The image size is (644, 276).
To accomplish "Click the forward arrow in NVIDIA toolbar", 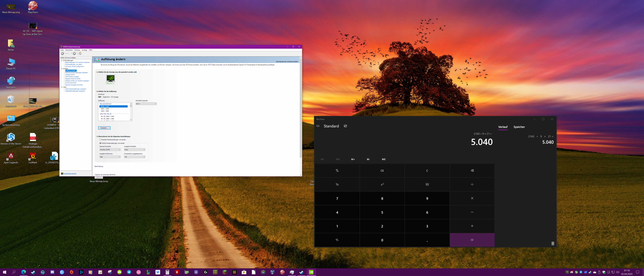I will (74, 53).
